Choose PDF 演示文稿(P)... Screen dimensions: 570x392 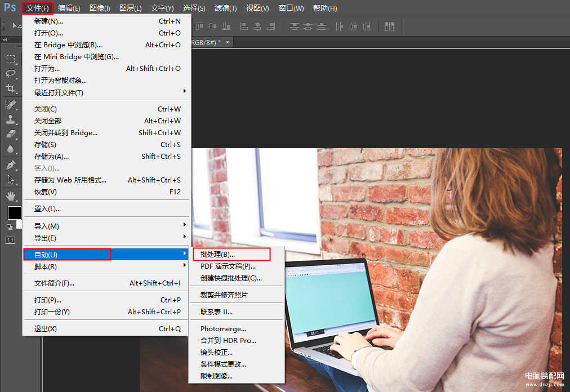(x=237, y=266)
